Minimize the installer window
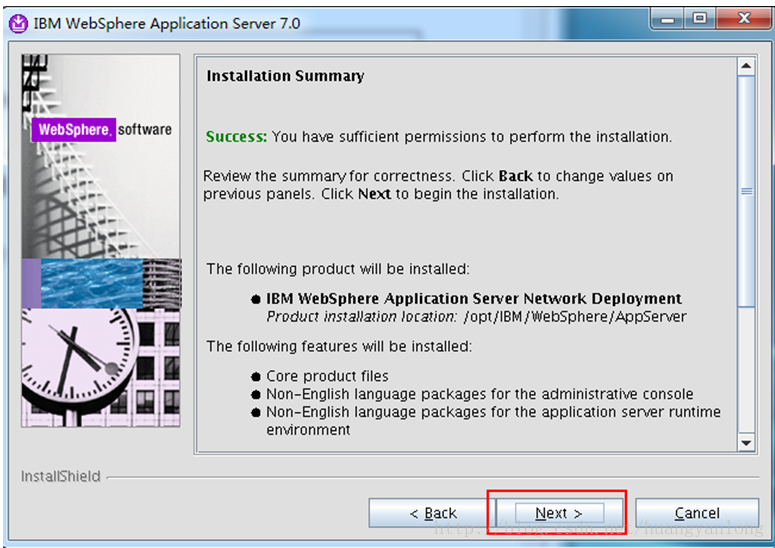Screen dimensions: 775x548 (668, 20)
